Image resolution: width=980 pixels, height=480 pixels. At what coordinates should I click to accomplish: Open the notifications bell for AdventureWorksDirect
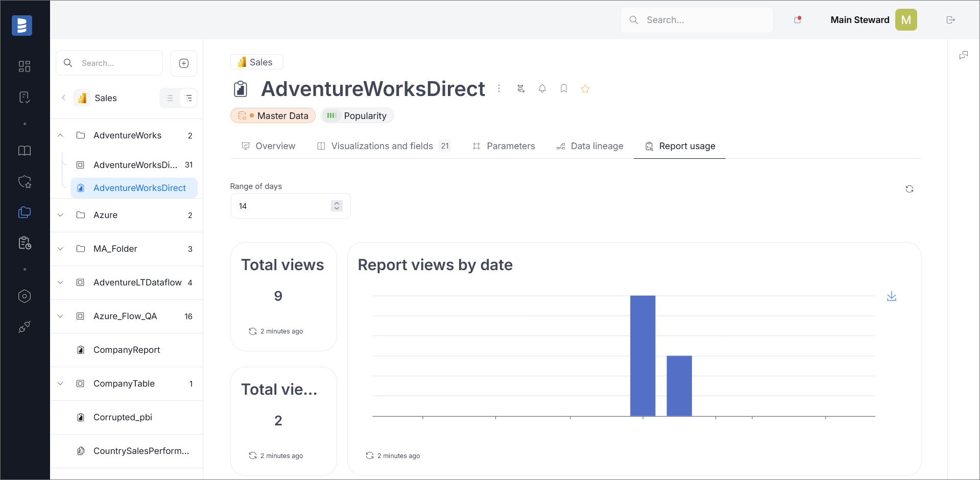coord(542,88)
